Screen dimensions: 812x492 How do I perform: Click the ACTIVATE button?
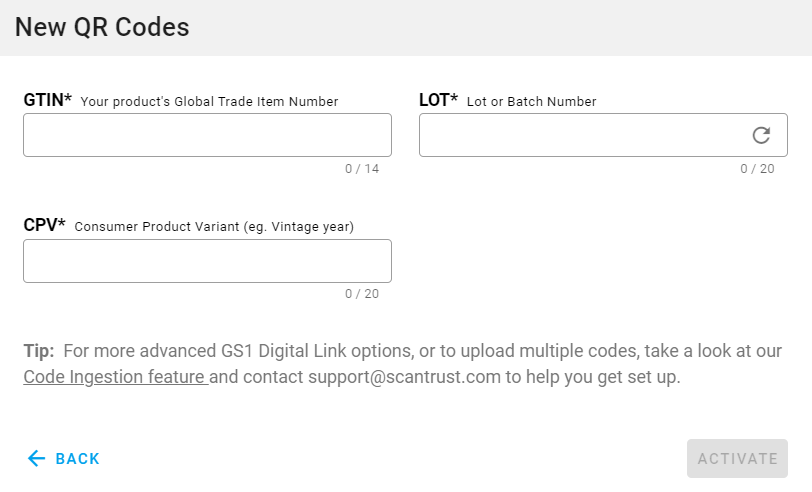737,459
